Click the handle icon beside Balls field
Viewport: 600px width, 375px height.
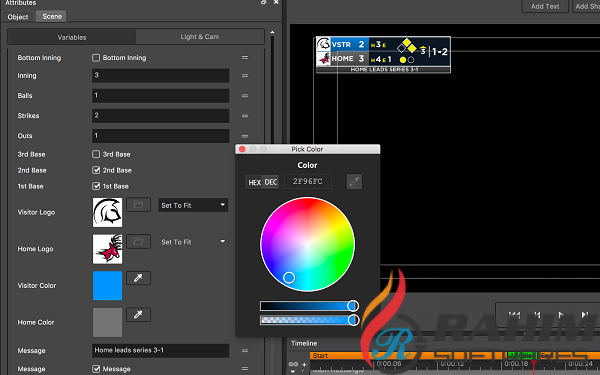(x=245, y=96)
